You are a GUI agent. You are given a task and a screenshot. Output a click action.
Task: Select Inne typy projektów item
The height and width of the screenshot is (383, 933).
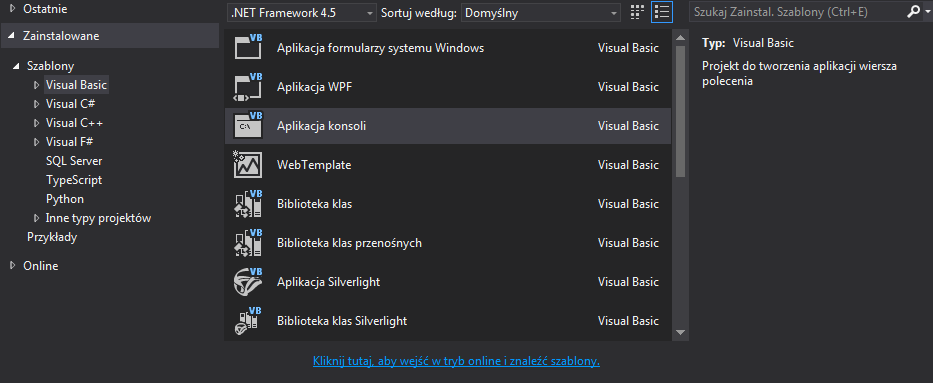click(98, 218)
